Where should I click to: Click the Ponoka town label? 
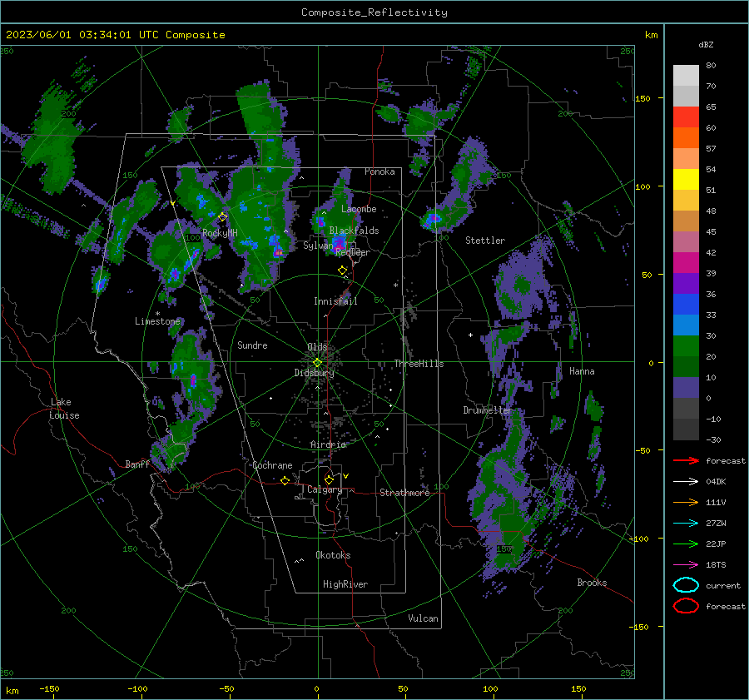[379, 171]
